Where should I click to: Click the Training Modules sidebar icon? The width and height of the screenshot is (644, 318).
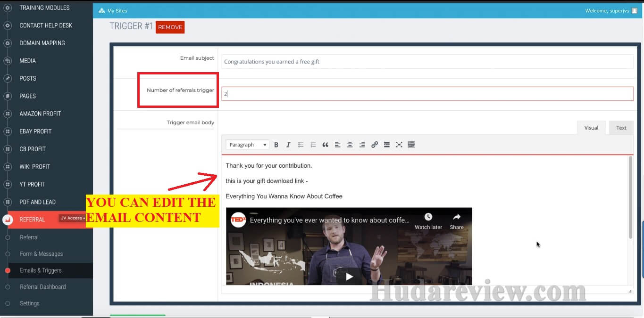pos(8,8)
